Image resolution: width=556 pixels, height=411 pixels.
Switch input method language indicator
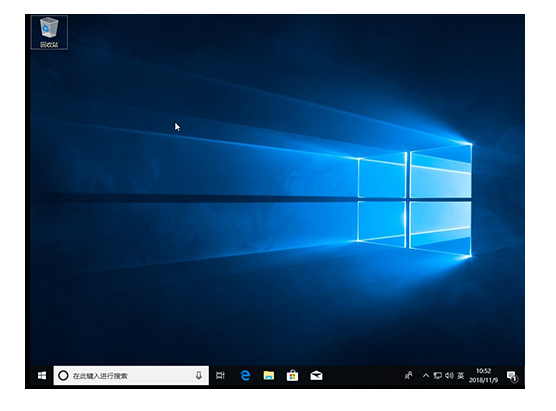[x=461, y=376]
